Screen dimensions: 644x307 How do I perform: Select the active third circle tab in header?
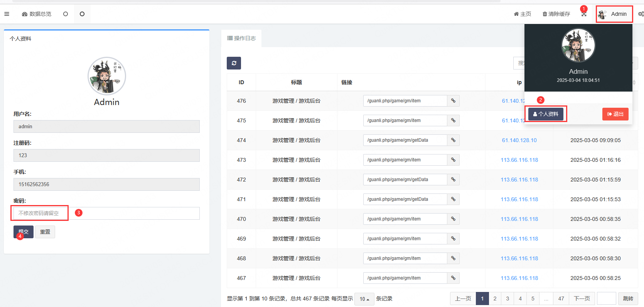point(82,14)
